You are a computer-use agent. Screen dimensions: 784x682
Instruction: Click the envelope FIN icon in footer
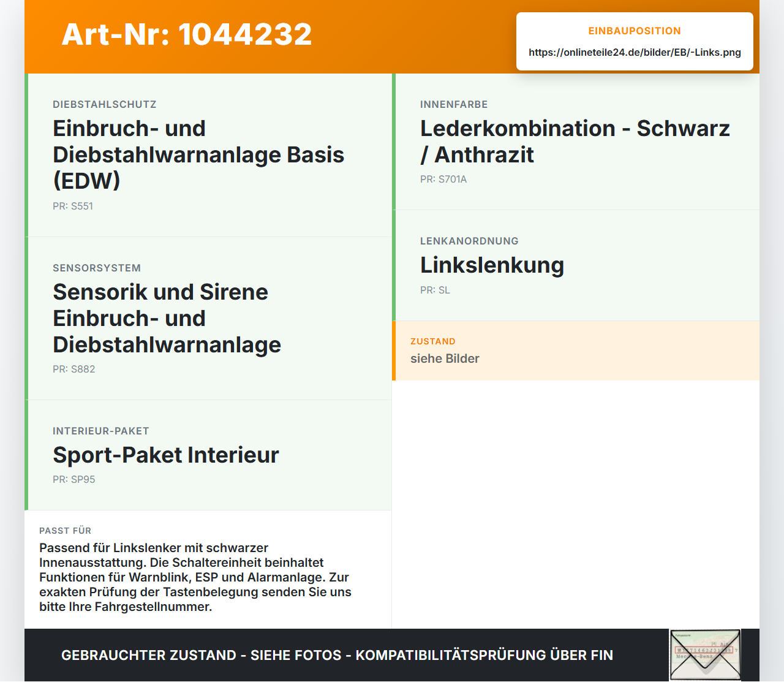pos(705,655)
